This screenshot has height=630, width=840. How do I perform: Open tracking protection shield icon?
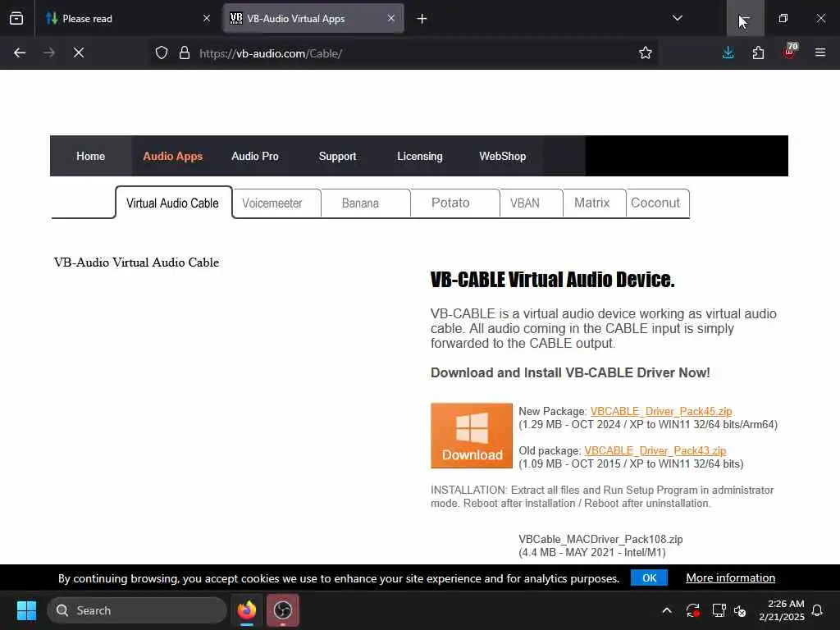pos(162,53)
